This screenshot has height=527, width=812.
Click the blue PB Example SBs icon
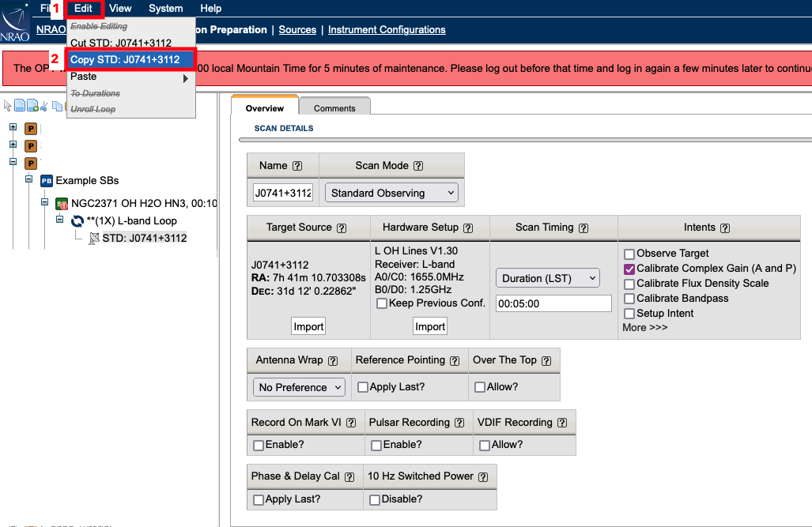tap(46, 181)
